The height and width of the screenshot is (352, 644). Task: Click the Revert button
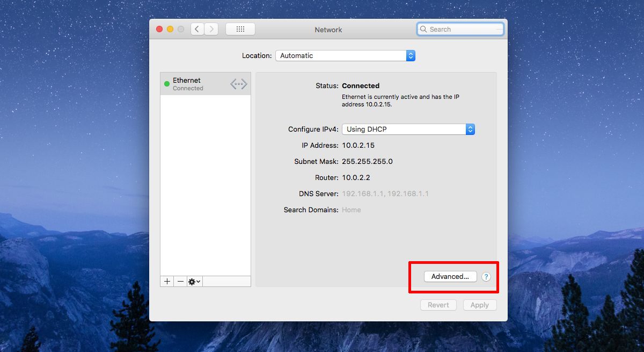pyautogui.click(x=438, y=305)
